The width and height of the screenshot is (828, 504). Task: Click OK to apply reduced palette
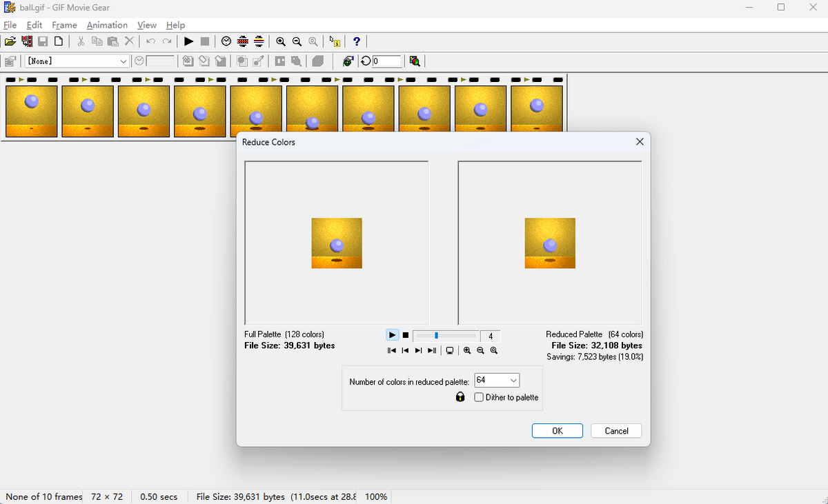[x=557, y=431]
